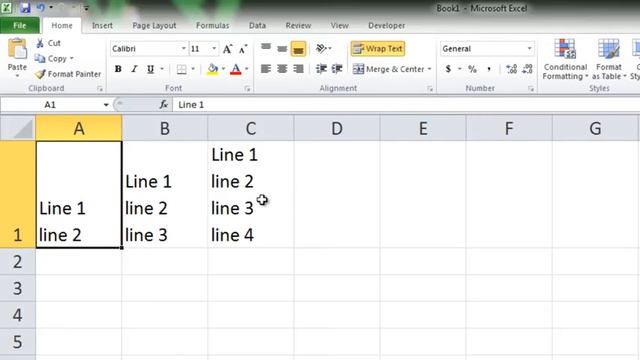Increase decimal places
This screenshot has width=640, height=360.
pyautogui.click(x=511, y=69)
